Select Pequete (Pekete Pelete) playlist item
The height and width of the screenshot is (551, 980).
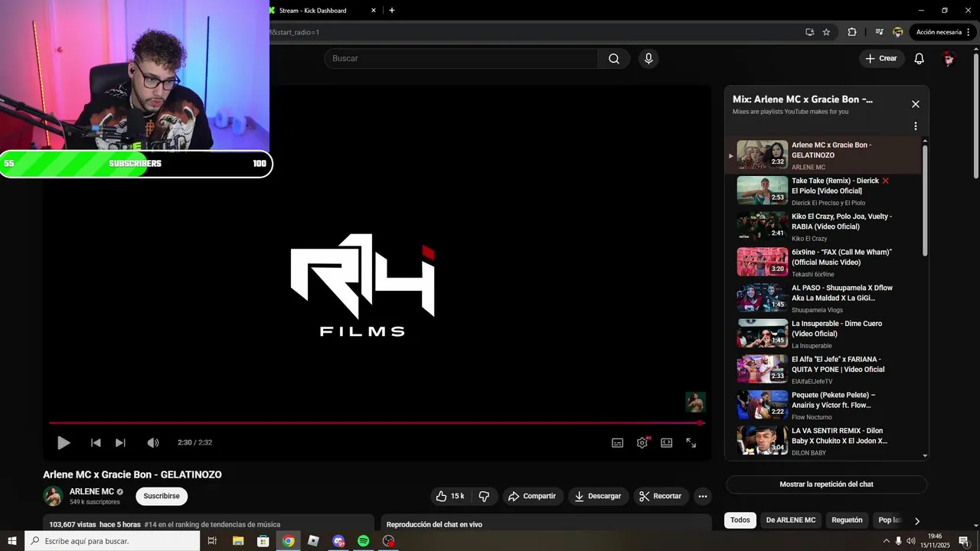824,405
